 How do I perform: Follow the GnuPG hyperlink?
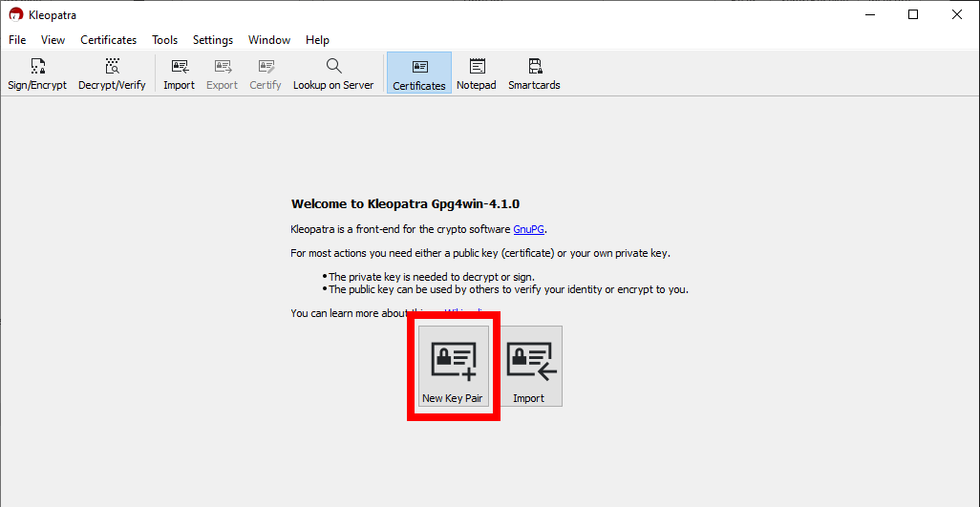[x=529, y=229]
